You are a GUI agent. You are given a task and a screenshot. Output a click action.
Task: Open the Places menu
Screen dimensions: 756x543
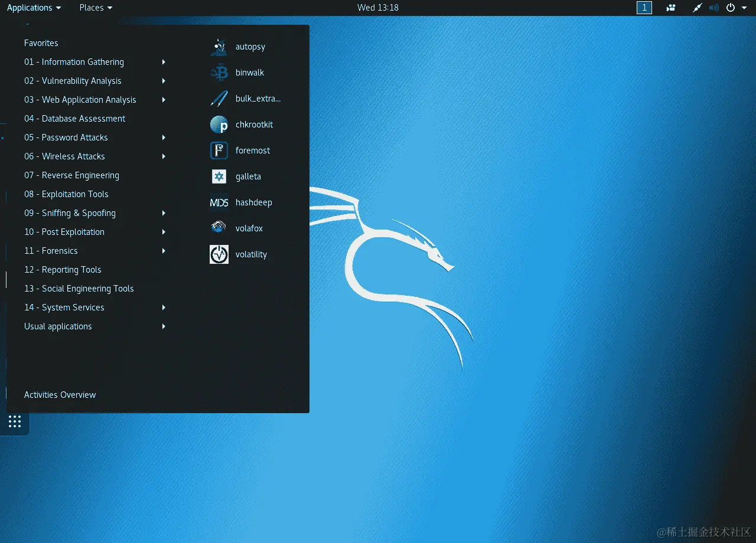coord(96,8)
